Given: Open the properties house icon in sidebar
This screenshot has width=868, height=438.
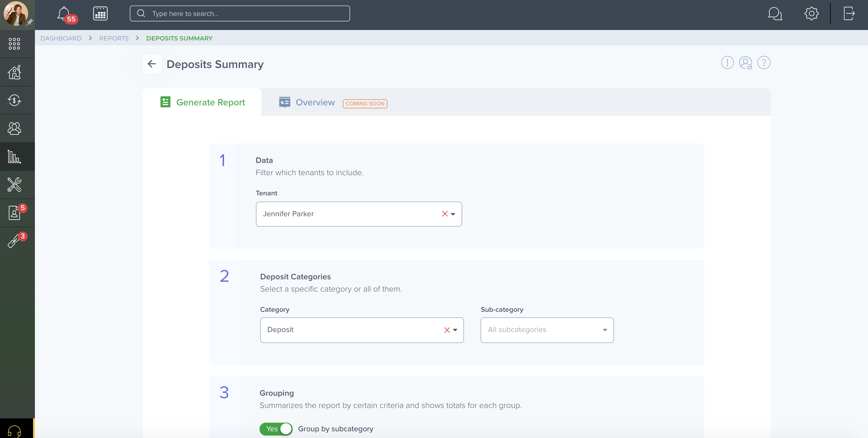Looking at the screenshot, I should pos(14,72).
